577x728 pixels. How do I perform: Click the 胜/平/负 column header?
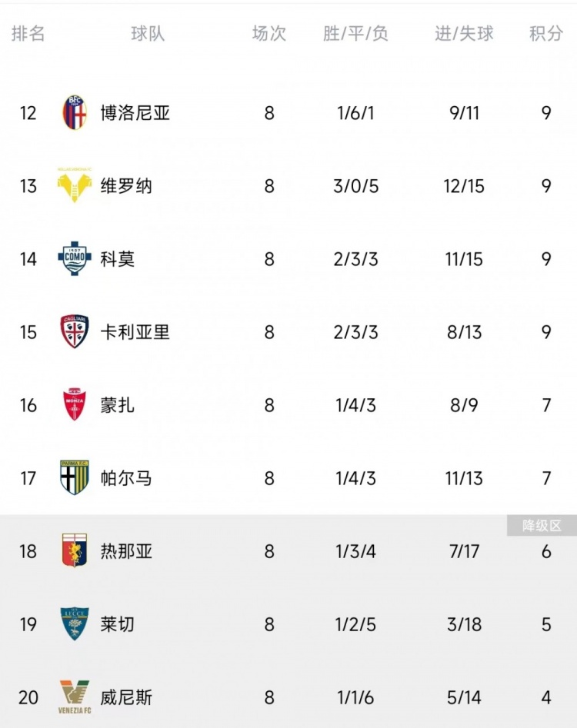356,34
